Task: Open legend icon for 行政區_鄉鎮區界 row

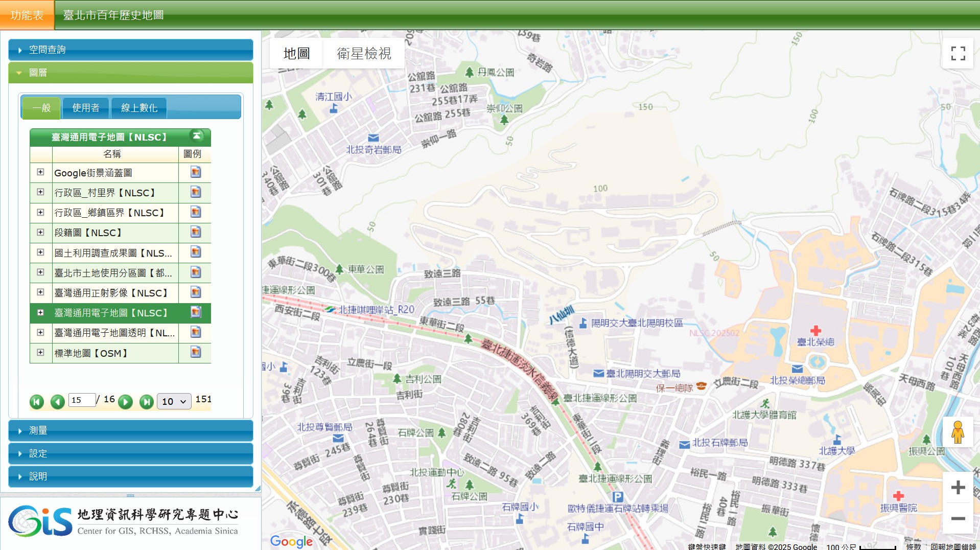Action: pyautogui.click(x=195, y=212)
